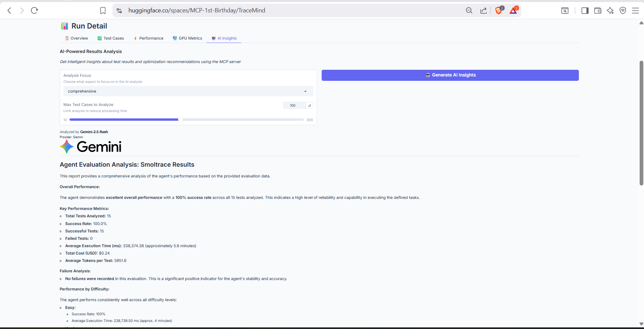Click the page vertical scrollbar thumb
Image resolution: width=644 pixels, height=329 pixels.
pyautogui.click(x=641, y=123)
